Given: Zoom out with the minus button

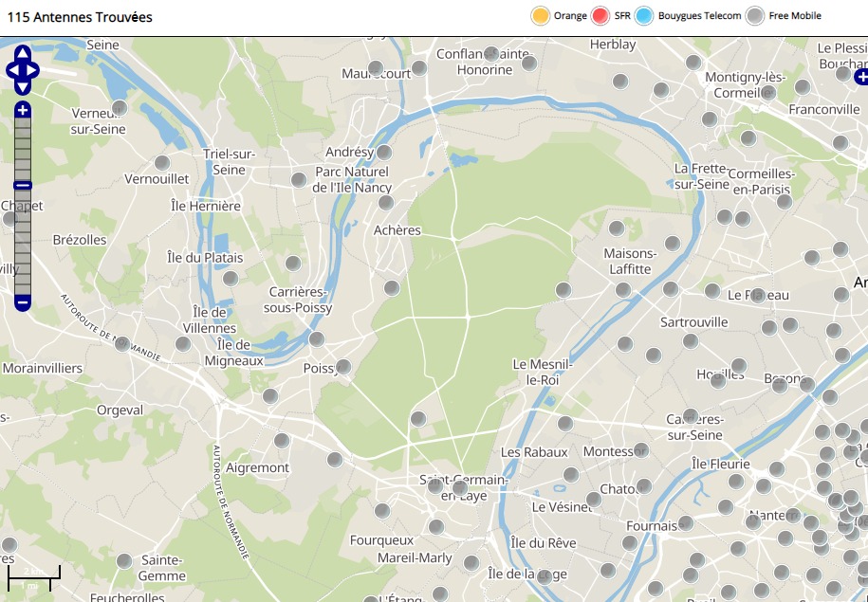Looking at the screenshot, I should click(x=23, y=302).
